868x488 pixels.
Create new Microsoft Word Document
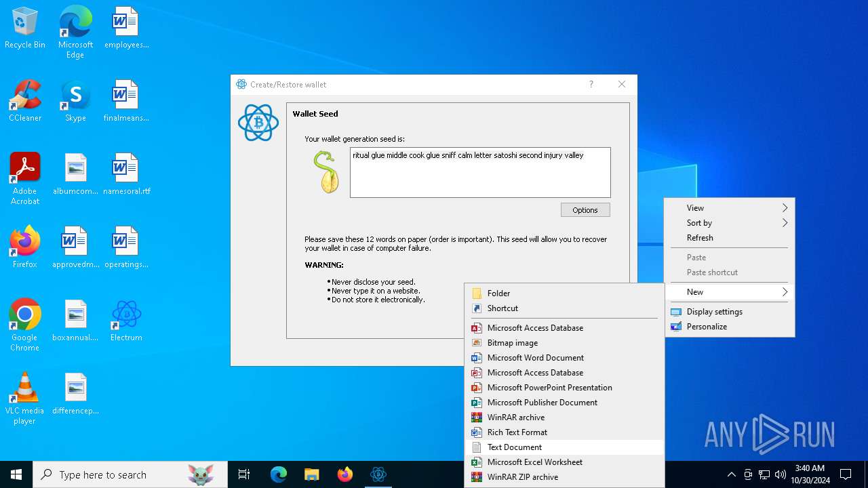point(564,358)
